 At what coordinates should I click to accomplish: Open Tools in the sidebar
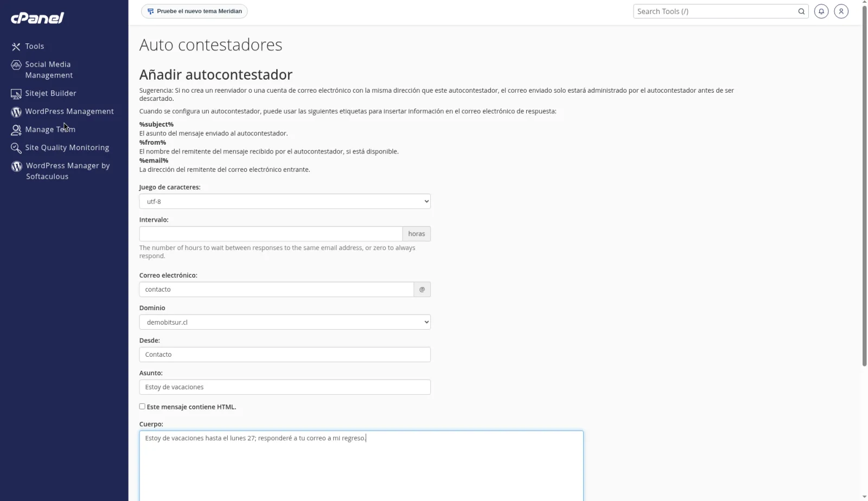point(35,47)
